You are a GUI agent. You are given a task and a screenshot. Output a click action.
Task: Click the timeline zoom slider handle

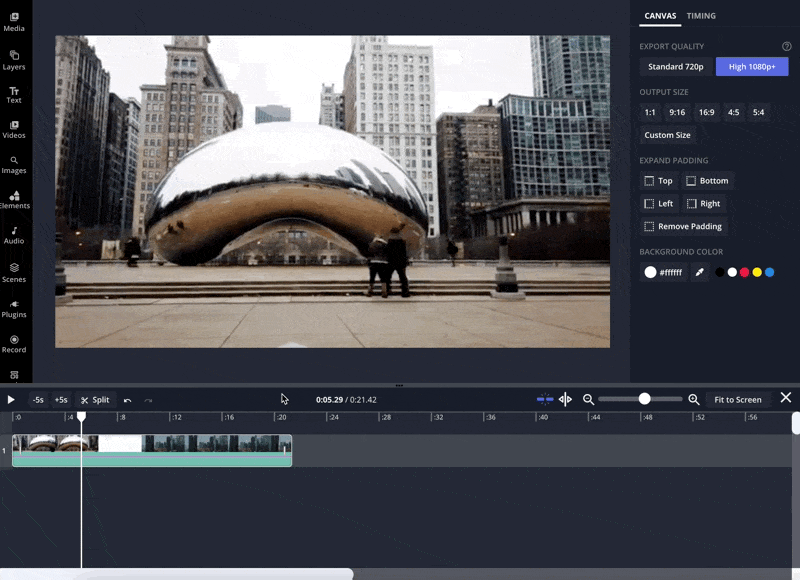645,399
